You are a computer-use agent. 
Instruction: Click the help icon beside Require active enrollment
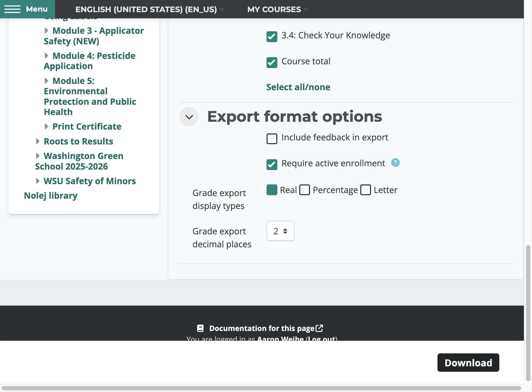395,163
